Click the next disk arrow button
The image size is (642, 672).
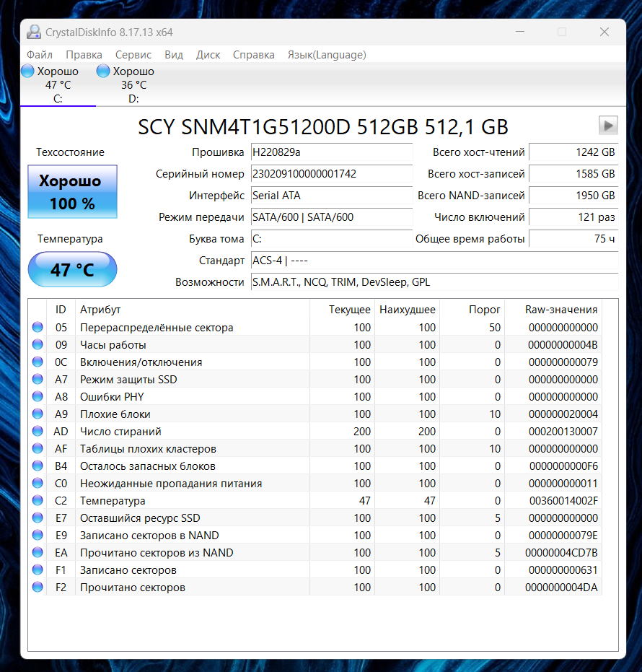(x=608, y=126)
